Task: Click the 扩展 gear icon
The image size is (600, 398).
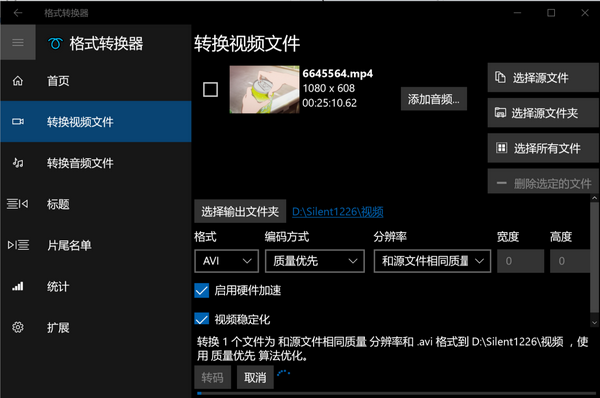Action: click(x=18, y=327)
